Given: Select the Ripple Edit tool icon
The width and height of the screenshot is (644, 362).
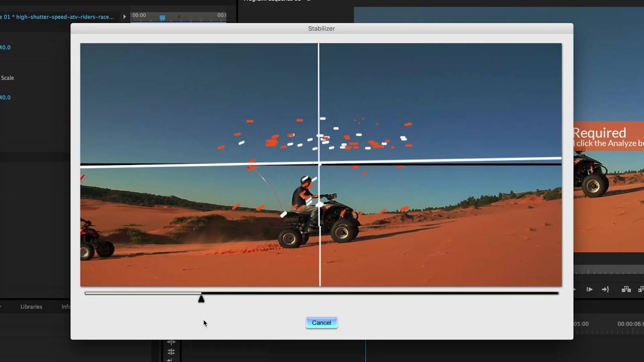Looking at the screenshot, I should coord(171,343).
